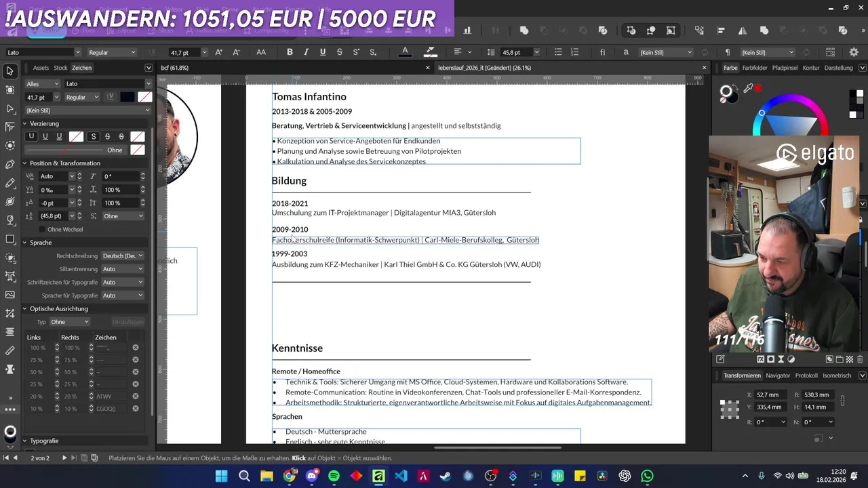Switch to the Assets tab
The width and height of the screenshot is (868, 488).
41,68
